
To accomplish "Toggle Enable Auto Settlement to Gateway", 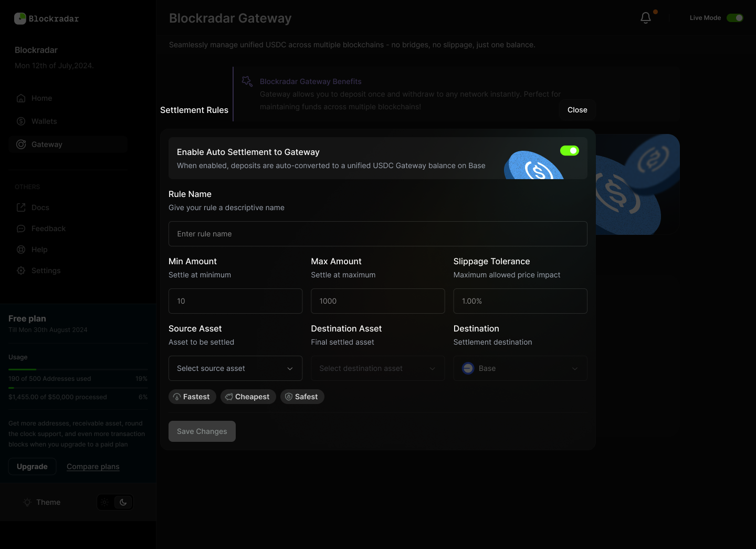I will point(570,151).
